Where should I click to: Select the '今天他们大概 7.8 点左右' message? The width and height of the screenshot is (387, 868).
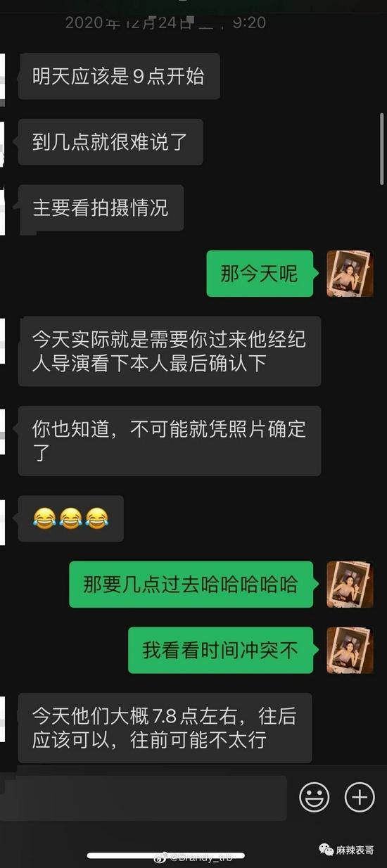[x=165, y=728]
